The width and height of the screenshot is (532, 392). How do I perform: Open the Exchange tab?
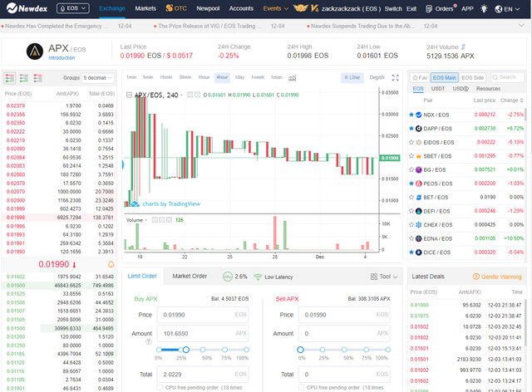[112, 8]
